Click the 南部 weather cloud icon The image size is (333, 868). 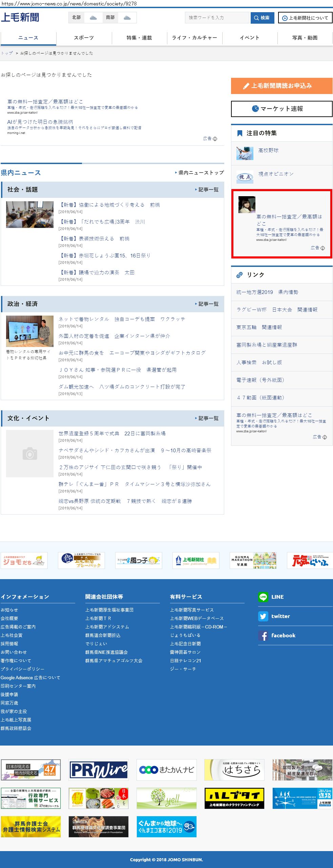(127, 18)
